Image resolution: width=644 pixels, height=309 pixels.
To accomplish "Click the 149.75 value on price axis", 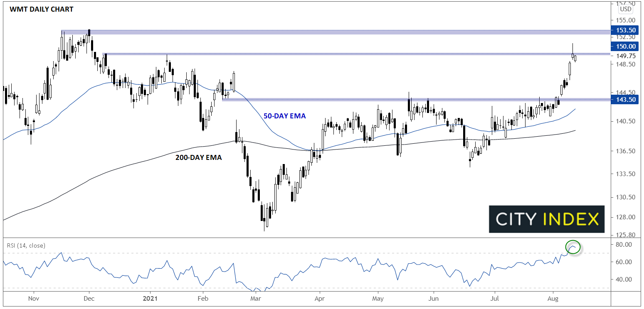I will pos(626,56).
